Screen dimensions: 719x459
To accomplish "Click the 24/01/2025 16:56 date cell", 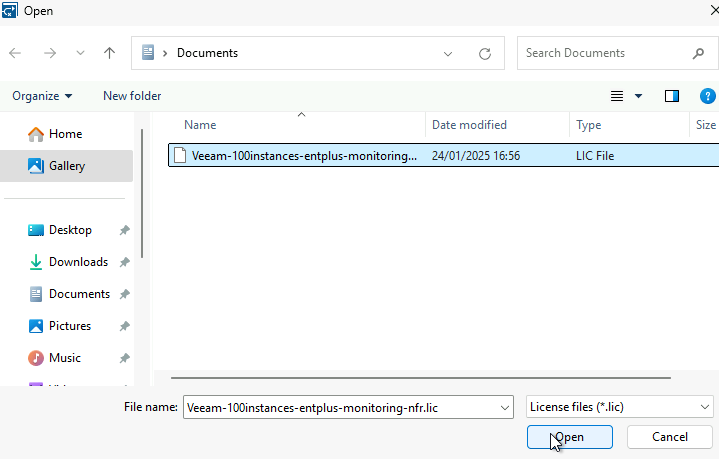I will [x=476, y=156].
